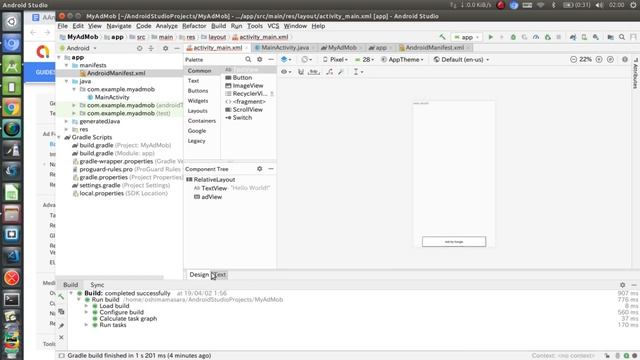Image resolution: width=640 pixels, height=360 pixels.
Task: Zoom in with the plus icon
Action: tap(599, 60)
